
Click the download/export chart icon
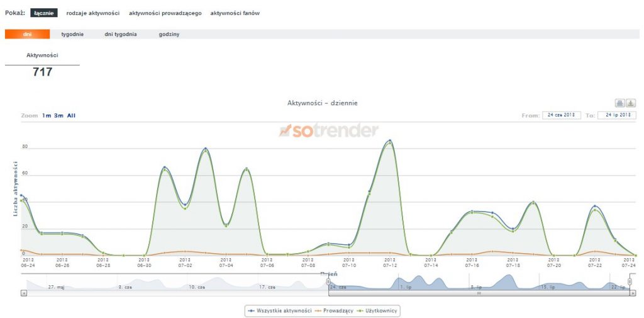pos(631,103)
